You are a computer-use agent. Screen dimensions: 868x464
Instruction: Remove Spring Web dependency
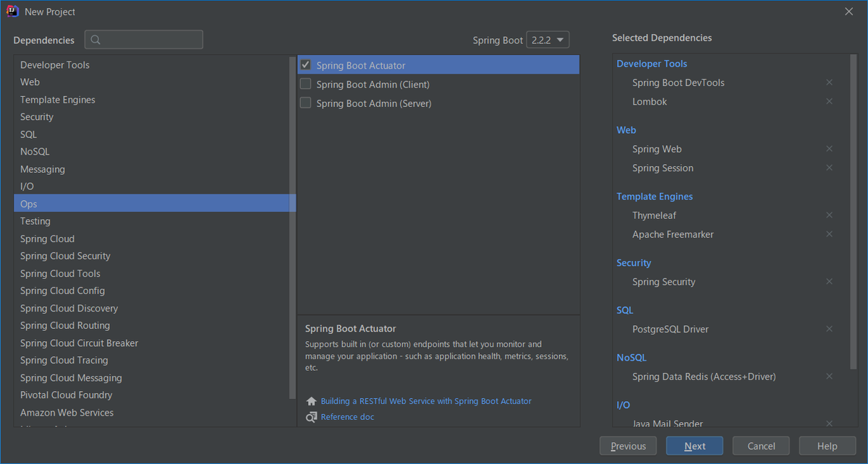tap(829, 149)
